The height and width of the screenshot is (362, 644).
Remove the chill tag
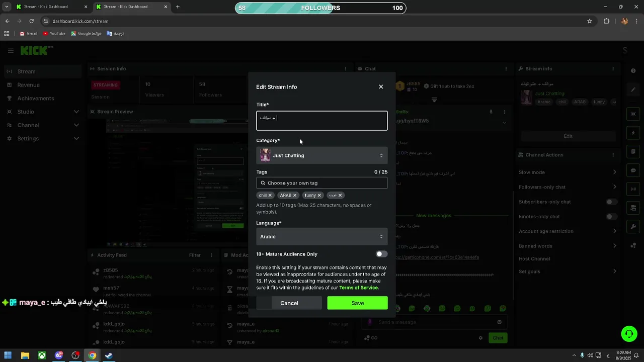pyautogui.click(x=270, y=196)
